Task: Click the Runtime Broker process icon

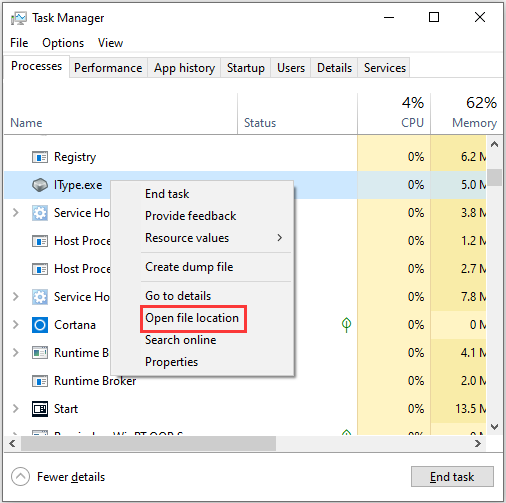Action: 40,381
